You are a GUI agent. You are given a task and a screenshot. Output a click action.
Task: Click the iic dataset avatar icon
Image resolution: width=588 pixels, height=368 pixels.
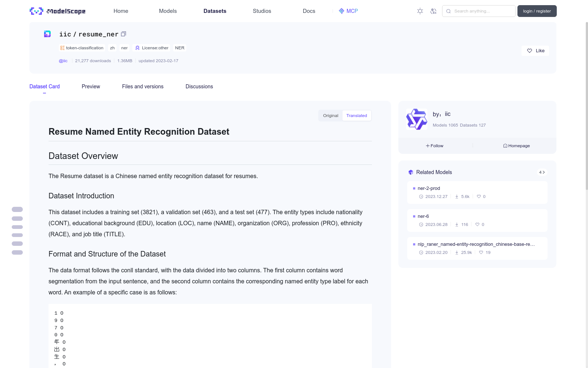coord(47,34)
